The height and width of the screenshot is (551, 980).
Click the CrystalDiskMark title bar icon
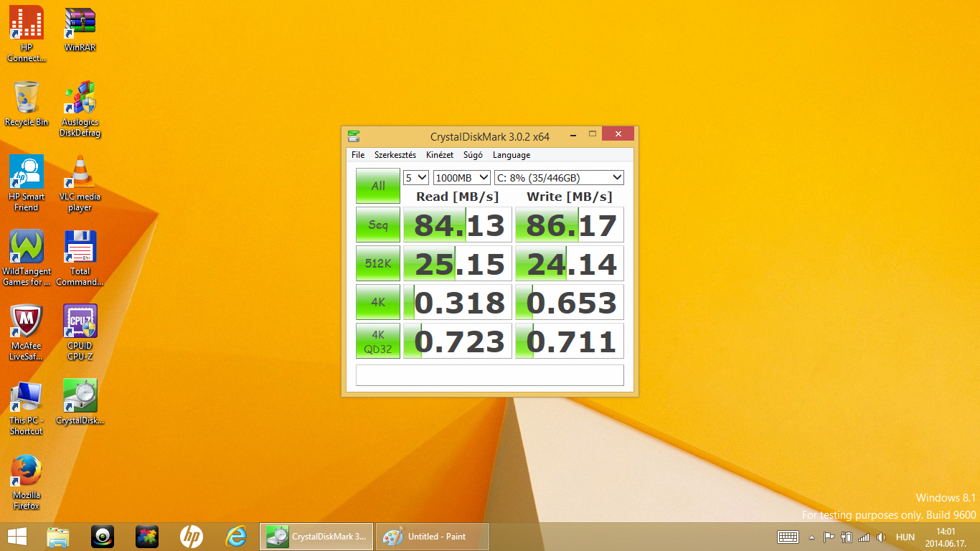tap(353, 136)
